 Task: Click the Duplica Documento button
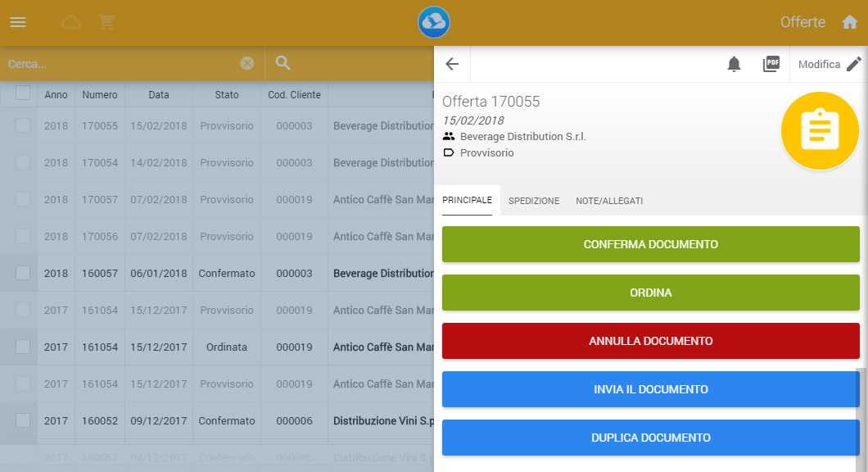tap(651, 438)
